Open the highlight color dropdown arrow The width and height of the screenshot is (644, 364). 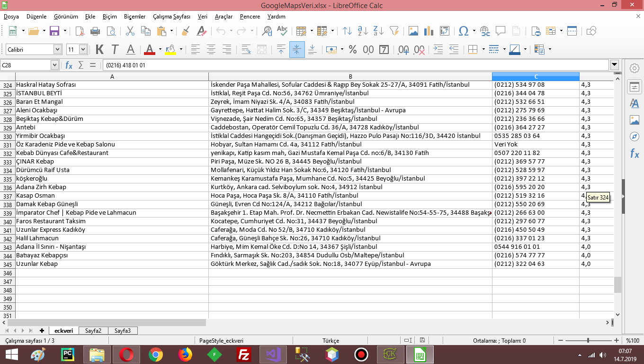181,49
